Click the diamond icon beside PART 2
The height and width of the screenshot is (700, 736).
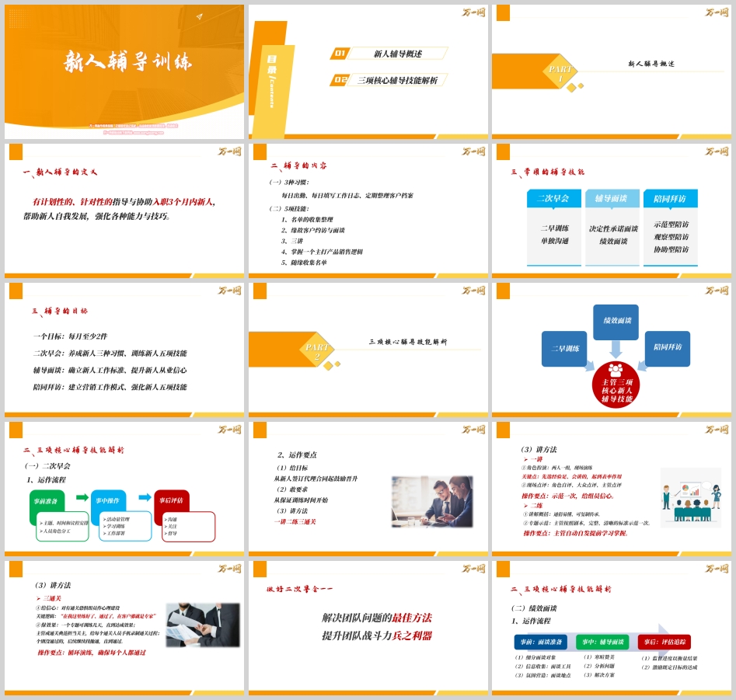tap(330, 365)
